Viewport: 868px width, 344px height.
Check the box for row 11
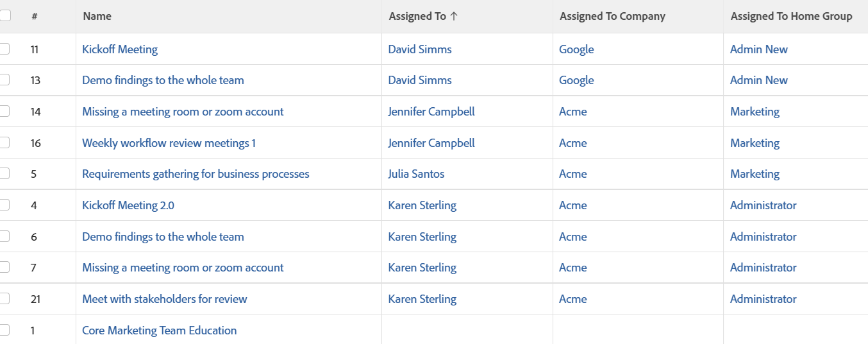4,49
